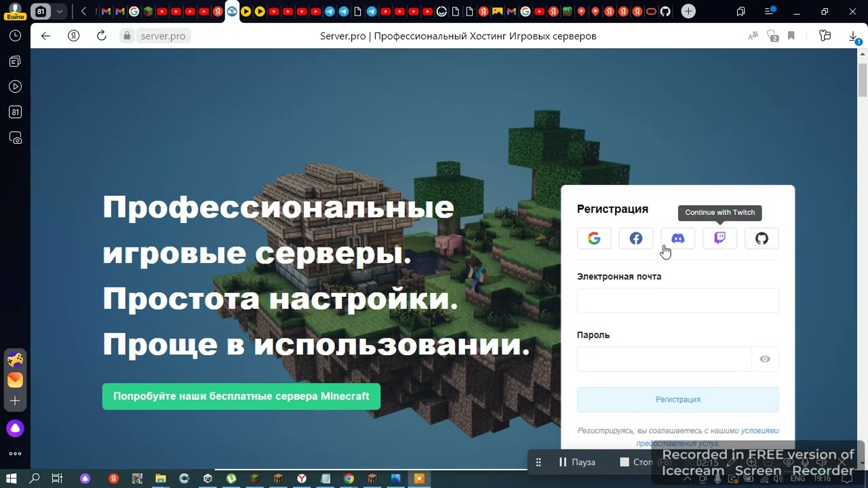Open Protect shield icon with badge 2

(x=772, y=36)
